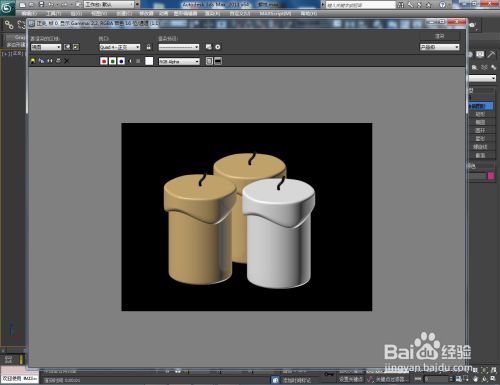This screenshot has width=500, height=385.
Task: Open the object subcategory dropdown in command panel
Action: (x=482, y=78)
